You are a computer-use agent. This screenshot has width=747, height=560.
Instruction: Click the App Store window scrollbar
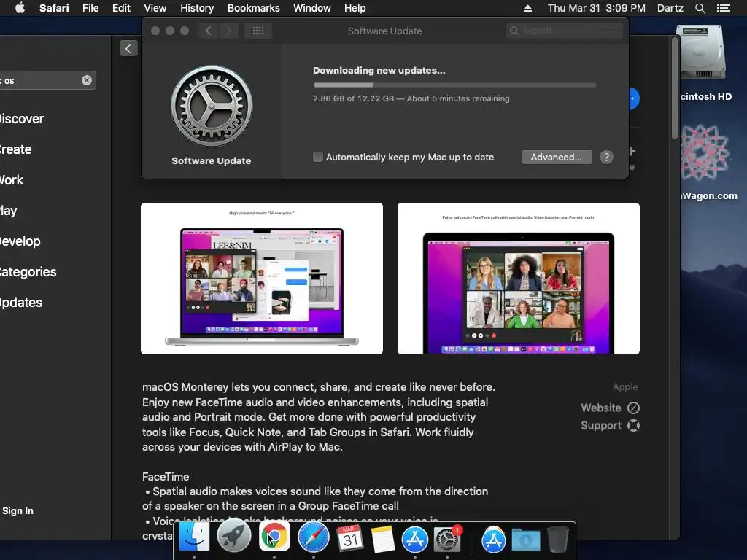[x=674, y=88]
